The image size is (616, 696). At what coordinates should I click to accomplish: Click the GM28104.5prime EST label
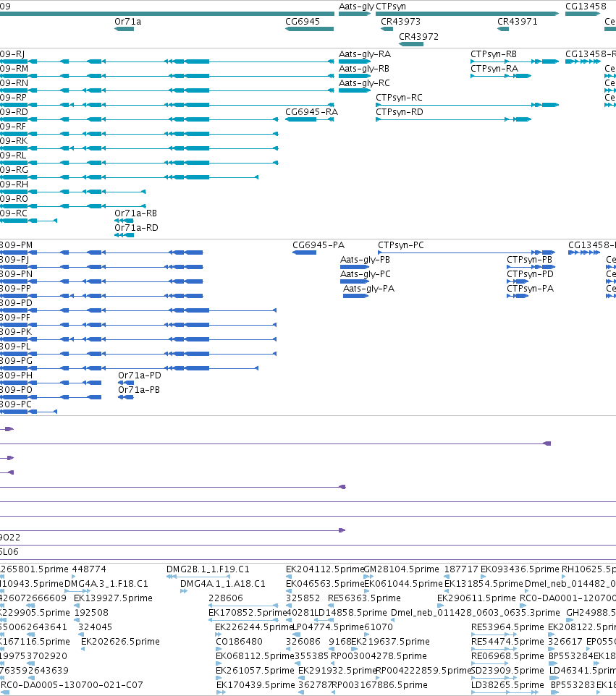402,569
